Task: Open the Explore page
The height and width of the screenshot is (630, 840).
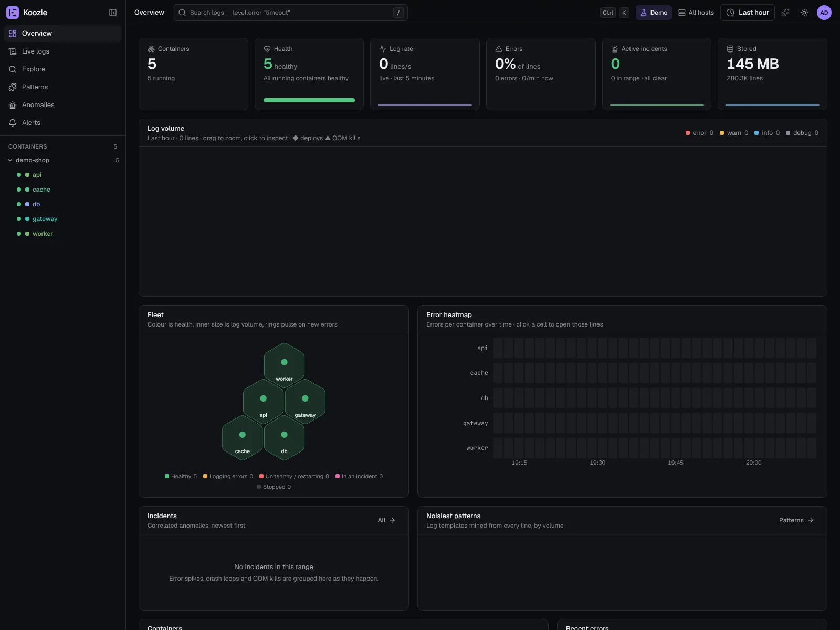Action: tap(63, 69)
